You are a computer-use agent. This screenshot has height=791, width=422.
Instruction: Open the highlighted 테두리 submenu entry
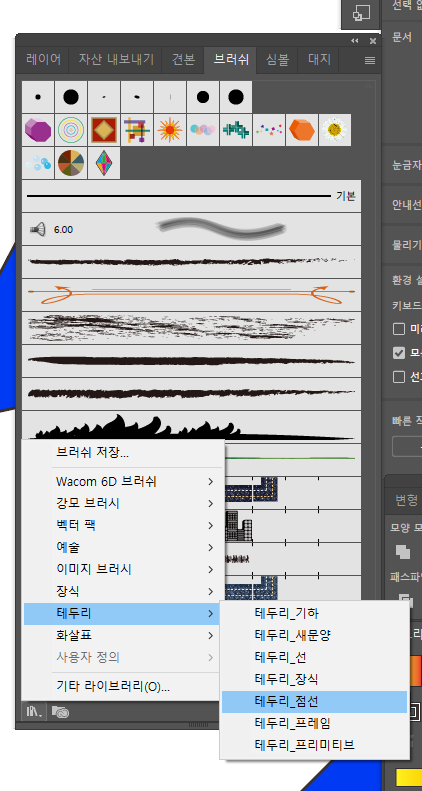tap(122, 613)
